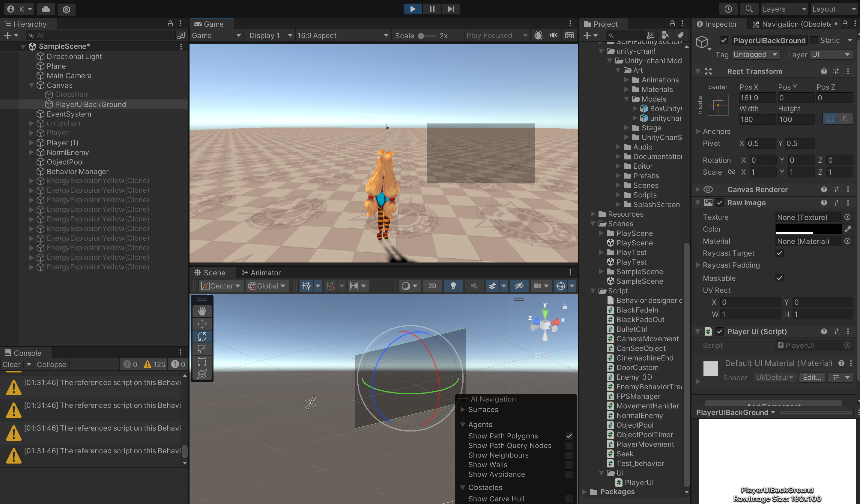Click the color eyedropper icon

click(x=848, y=229)
